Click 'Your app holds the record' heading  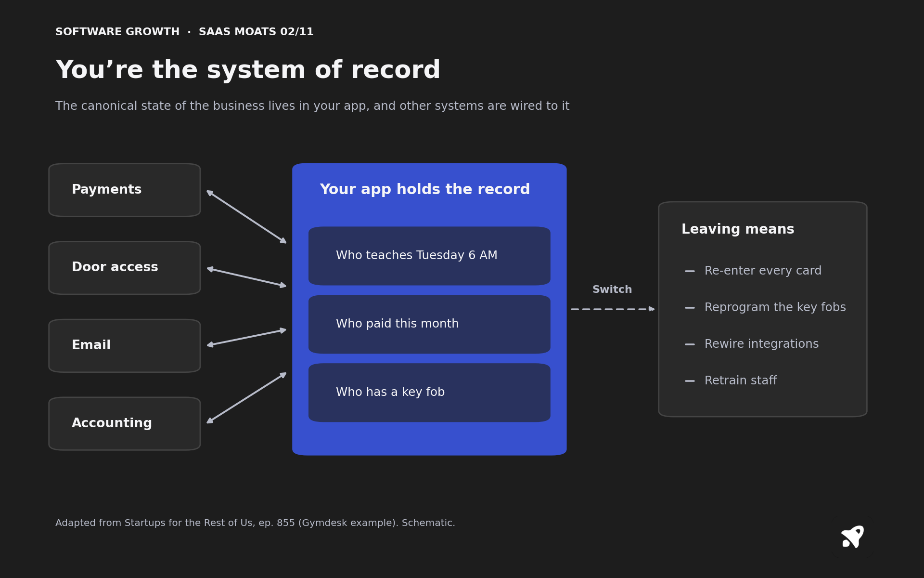(x=425, y=190)
